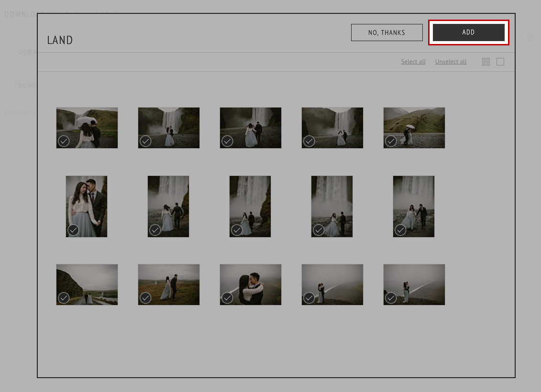This screenshot has height=392, width=541.
Task: Click the ADD button
Action: [x=469, y=33]
